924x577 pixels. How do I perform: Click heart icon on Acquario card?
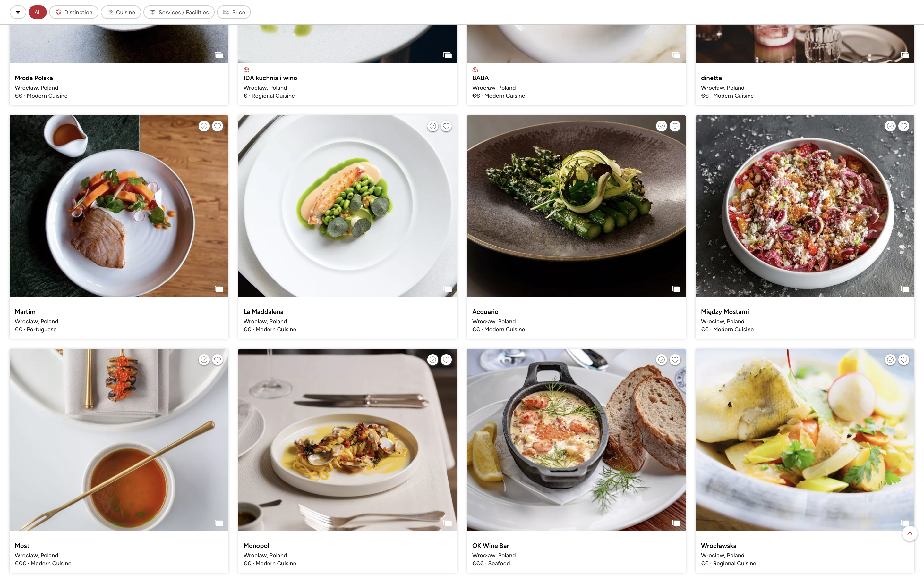(x=675, y=126)
